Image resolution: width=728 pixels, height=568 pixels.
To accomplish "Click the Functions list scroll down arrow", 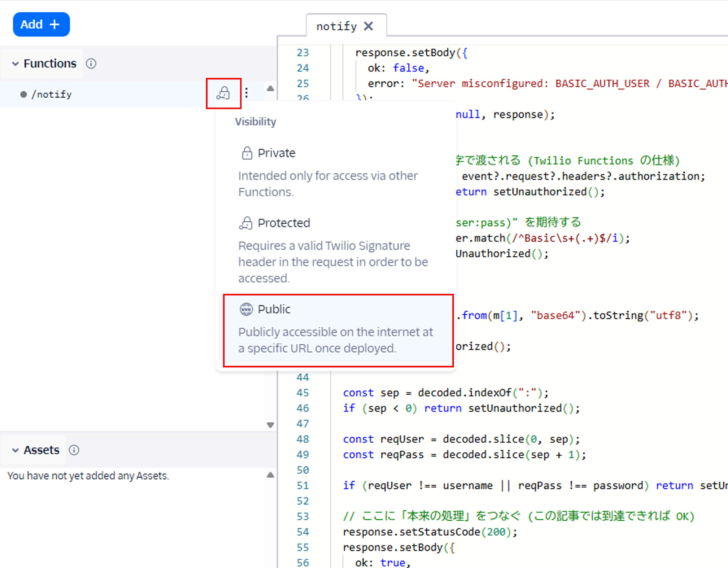I will [270, 425].
